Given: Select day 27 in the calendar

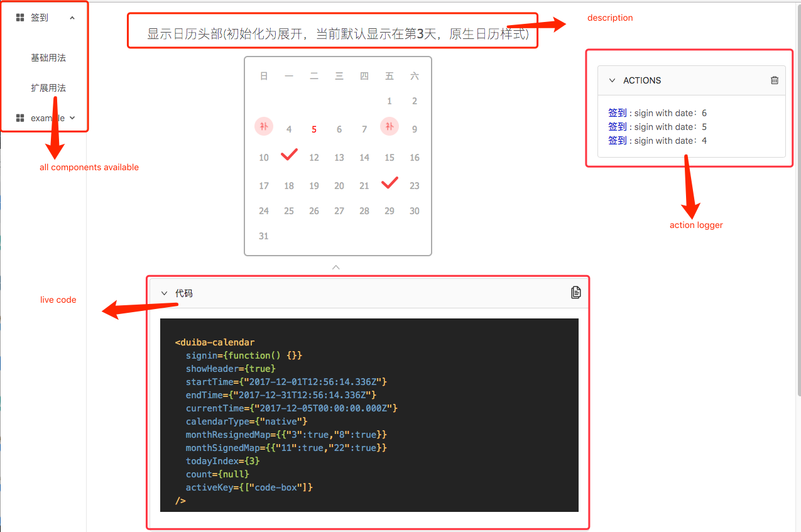Looking at the screenshot, I should 339,211.
